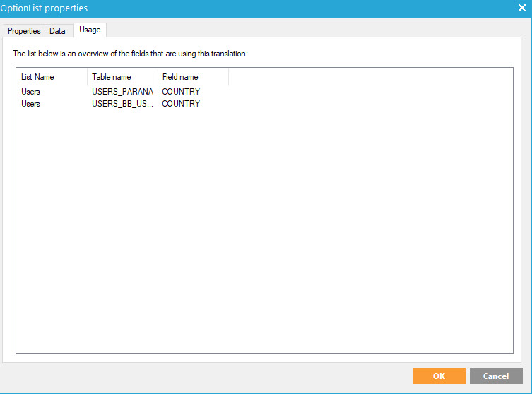Switch to the Properties tab
The image size is (532, 394).
(24, 31)
